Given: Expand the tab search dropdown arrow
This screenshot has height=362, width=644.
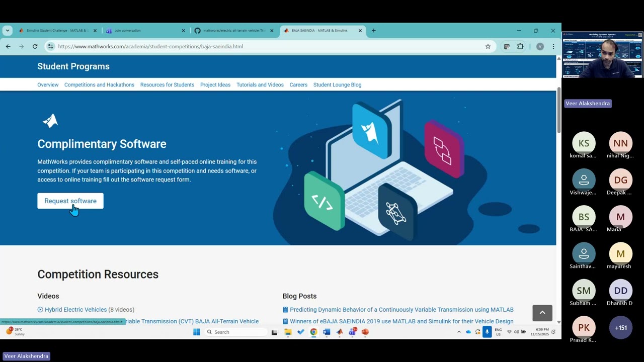Looking at the screenshot, I should pyautogui.click(x=7, y=31).
